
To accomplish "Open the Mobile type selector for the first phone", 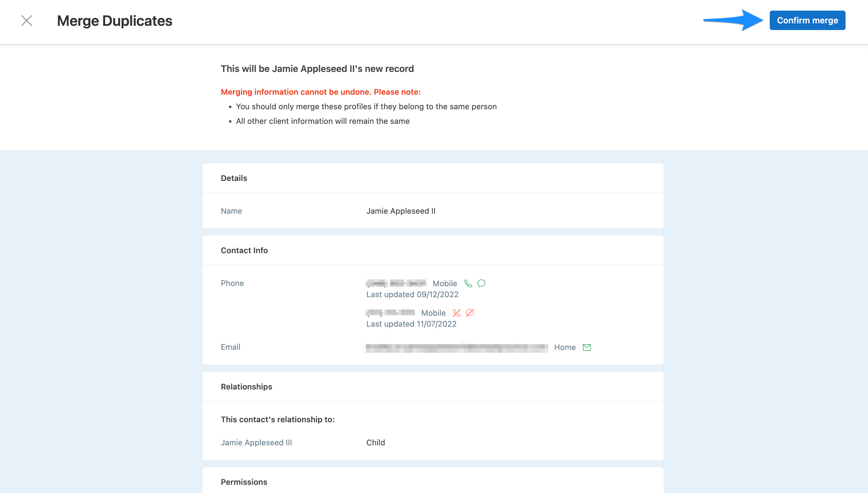I will pos(445,283).
